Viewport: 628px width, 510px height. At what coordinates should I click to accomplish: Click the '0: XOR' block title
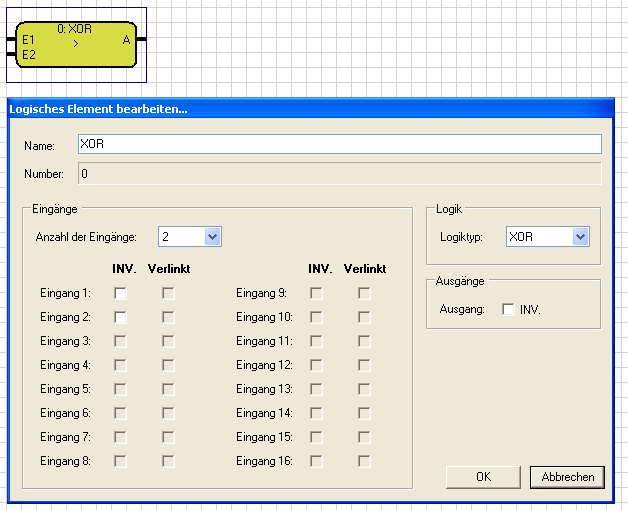pyautogui.click(x=74, y=28)
